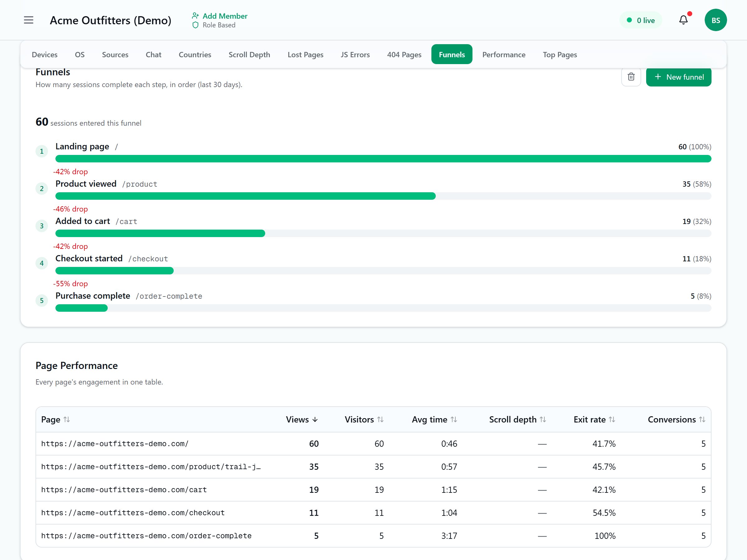Open the BS user avatar menu
Screen dimensions: 747x560
[x=715, y=20]
